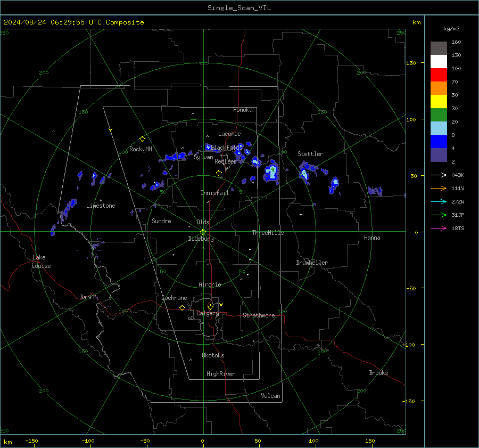
Task: Click the yellow radar center marker at Didsbury
Action: 203,232
